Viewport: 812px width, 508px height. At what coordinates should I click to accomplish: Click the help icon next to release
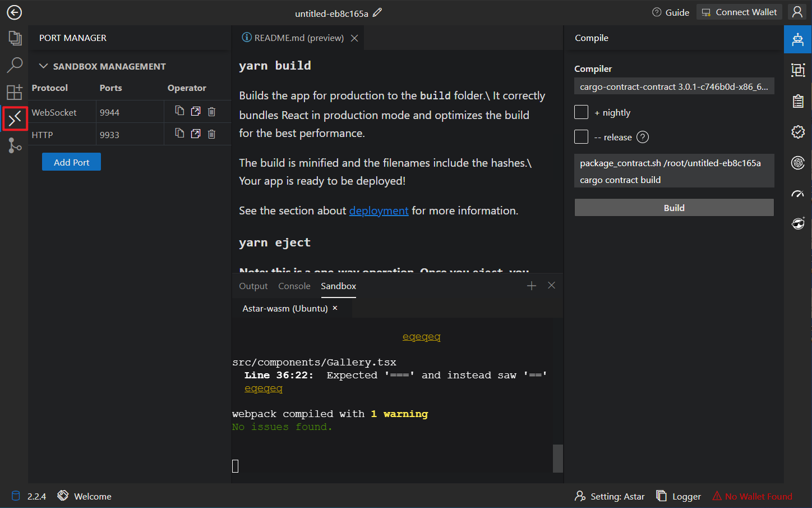(x=643, y=137)
